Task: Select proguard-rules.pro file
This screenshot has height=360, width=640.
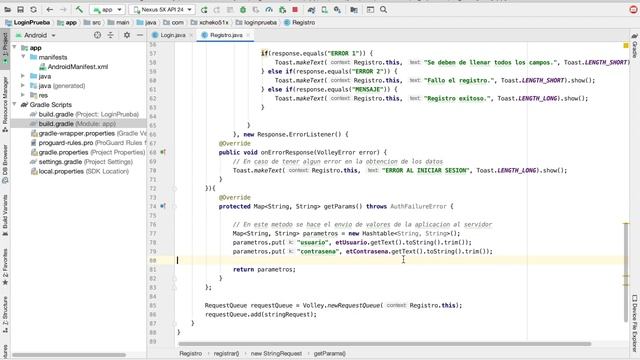Action: click(x=88, y=143)
